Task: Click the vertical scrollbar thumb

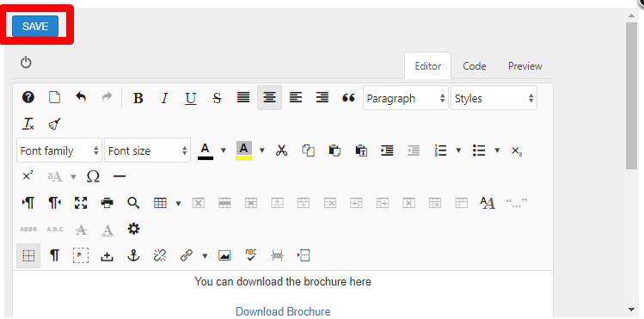Action: (x=631, y=95)
